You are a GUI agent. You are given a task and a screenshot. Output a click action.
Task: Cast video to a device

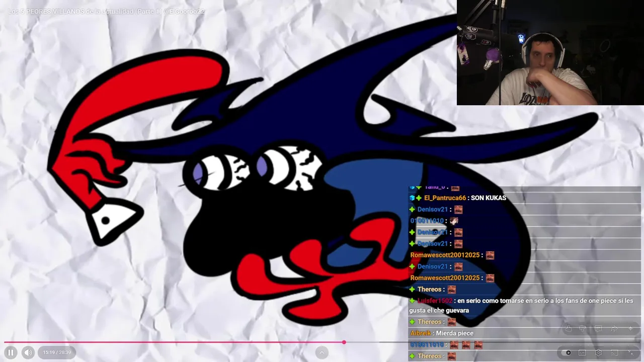pyautogui.click(x=614, y=352)
